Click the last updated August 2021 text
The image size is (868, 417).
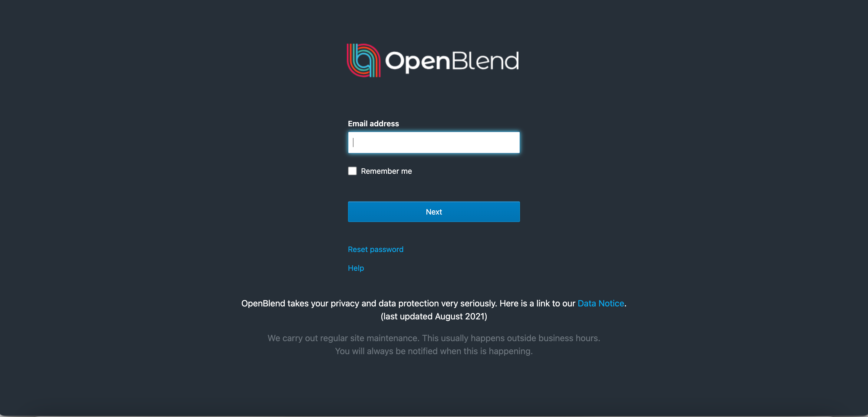434,316
